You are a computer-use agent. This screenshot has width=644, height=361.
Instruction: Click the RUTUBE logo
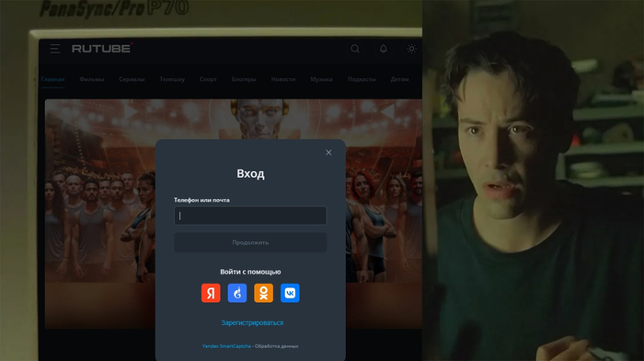102,49
